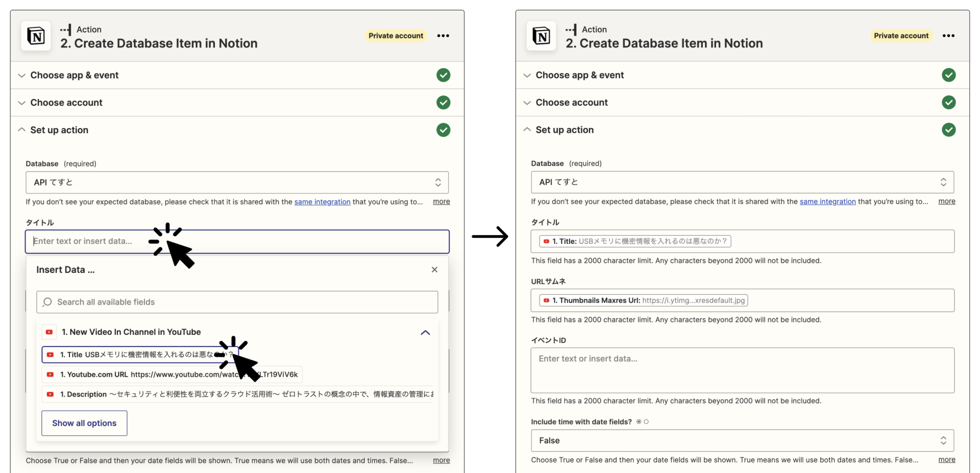Click the Notion app icon in the left step header

(x=36, y=36)
